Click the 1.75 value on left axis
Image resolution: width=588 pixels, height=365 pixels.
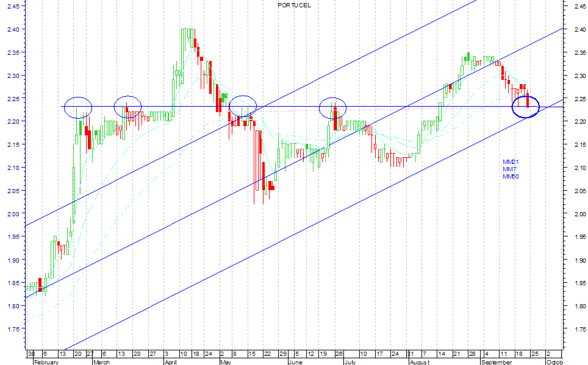[13, 330]
